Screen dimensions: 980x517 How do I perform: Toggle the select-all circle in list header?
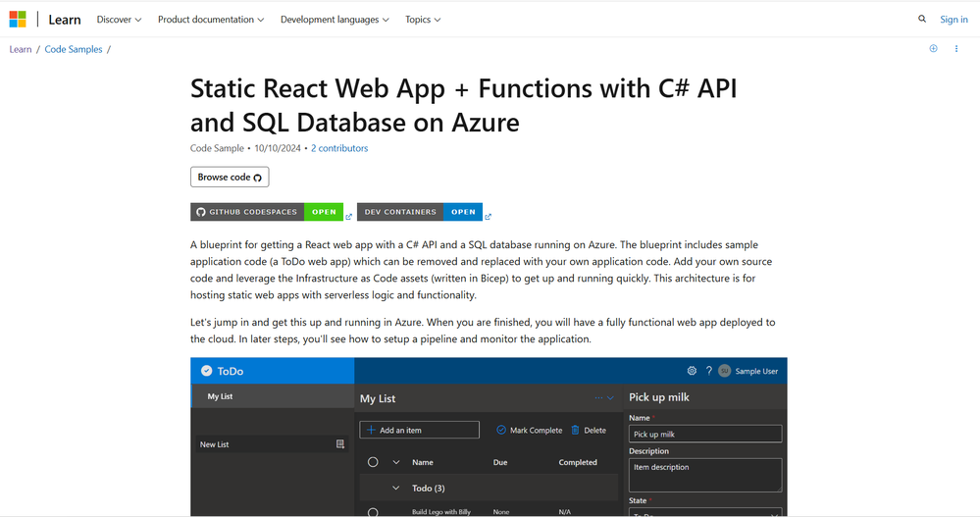coord(373,462)
